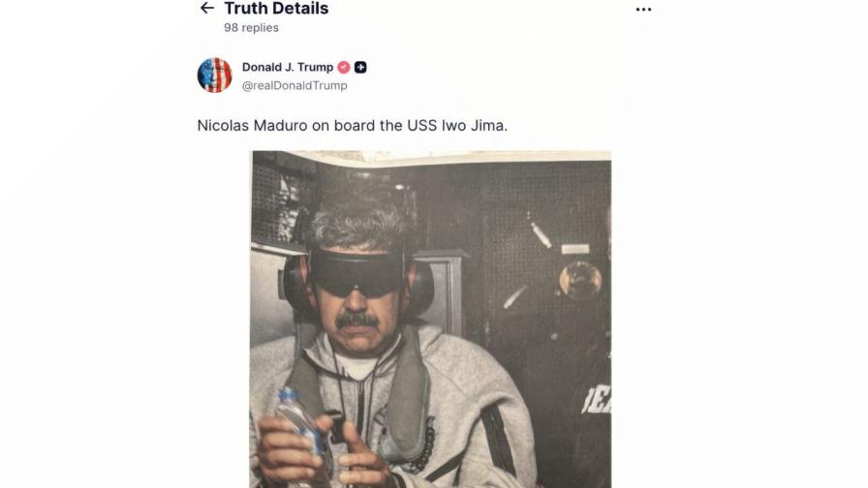Click the black plus badge beside the name

[360, 67]
